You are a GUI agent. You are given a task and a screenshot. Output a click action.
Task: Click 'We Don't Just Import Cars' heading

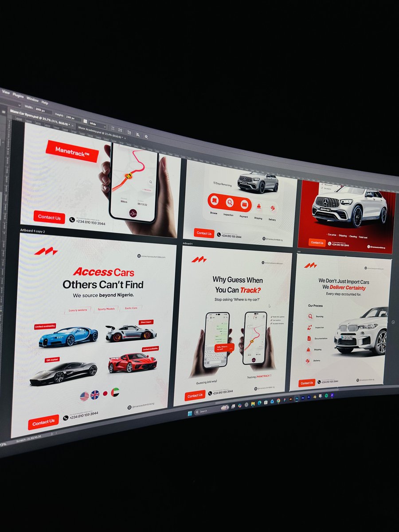[x=344, y=281]
